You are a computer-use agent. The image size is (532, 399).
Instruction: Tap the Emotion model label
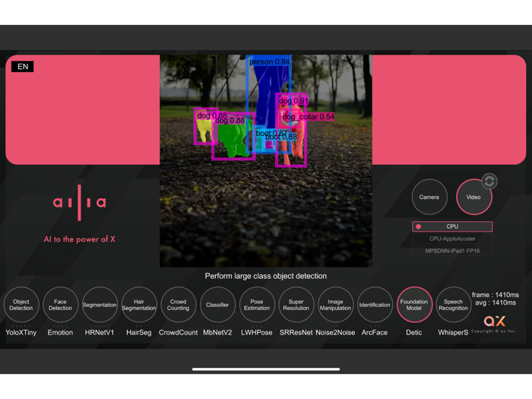point(60,333)
